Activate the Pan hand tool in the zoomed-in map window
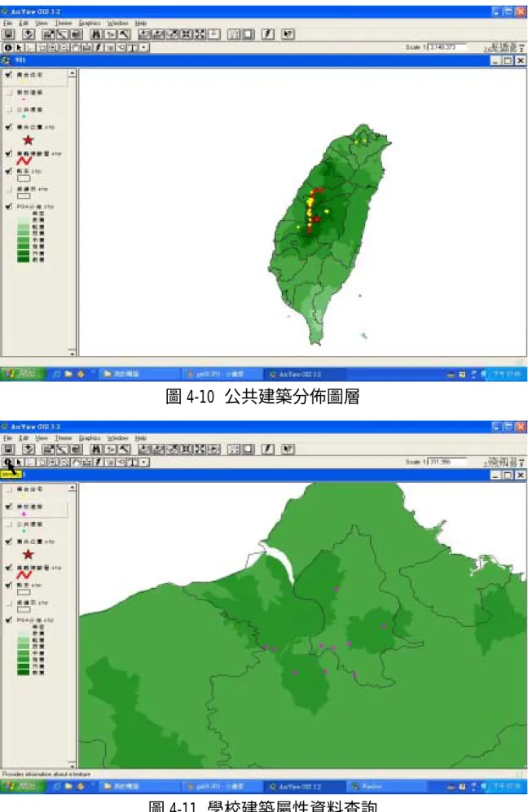Screen dimensions: 528x812 coord(76,462)
